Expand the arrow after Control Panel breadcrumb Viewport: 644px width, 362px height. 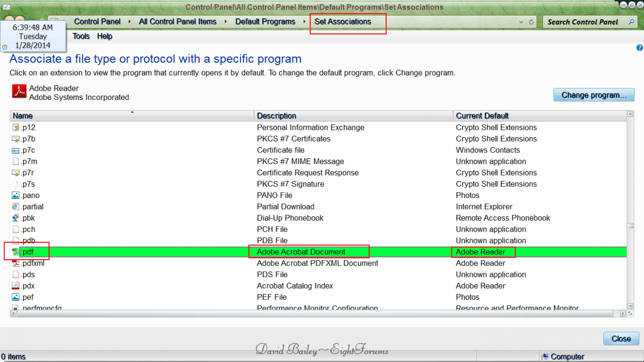pyautogui.click(x=130, y=22)
